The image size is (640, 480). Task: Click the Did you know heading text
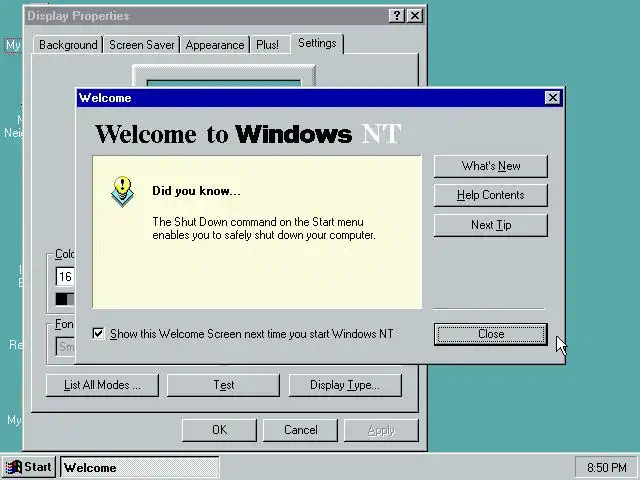click(196, 191)
